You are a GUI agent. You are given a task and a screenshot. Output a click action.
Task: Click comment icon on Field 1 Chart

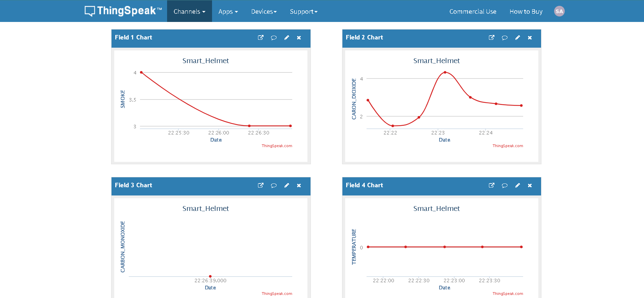click(273, 38)
